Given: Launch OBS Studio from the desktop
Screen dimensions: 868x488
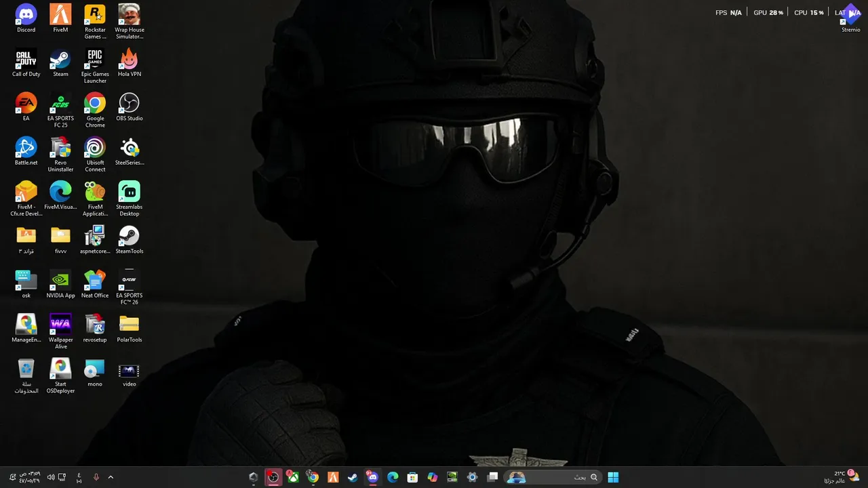Looking at the screenshot, I should click(129, 107).
